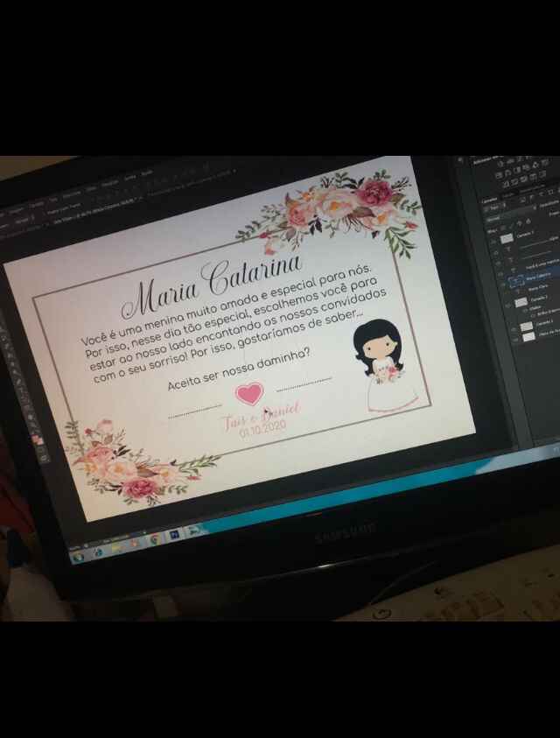Hide the top Camada 1 layer
The width and height of the screenshot is (560, 738).
(x=493, y=241)
